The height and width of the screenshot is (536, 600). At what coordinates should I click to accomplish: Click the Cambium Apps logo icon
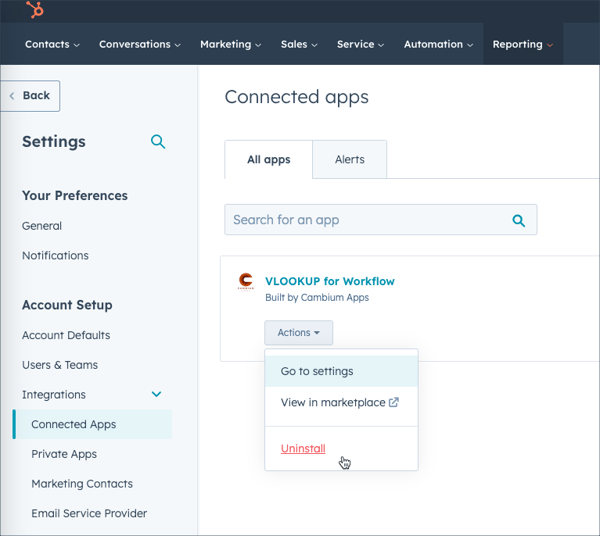(246, 282)
